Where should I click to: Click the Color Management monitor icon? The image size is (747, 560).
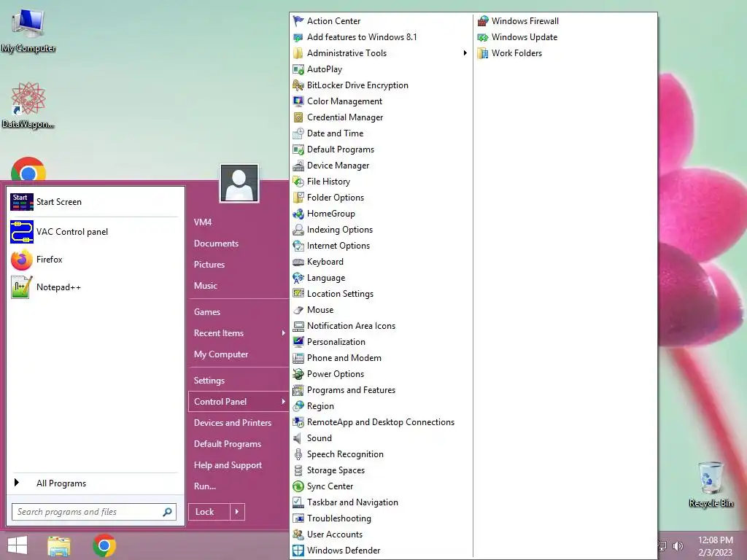click(x=298, y=101)
